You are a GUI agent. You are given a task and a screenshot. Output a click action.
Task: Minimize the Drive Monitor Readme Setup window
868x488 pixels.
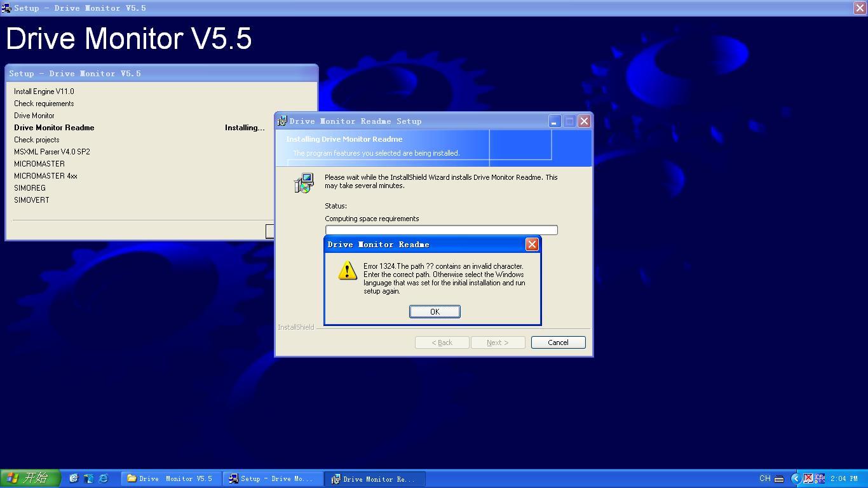555,121
